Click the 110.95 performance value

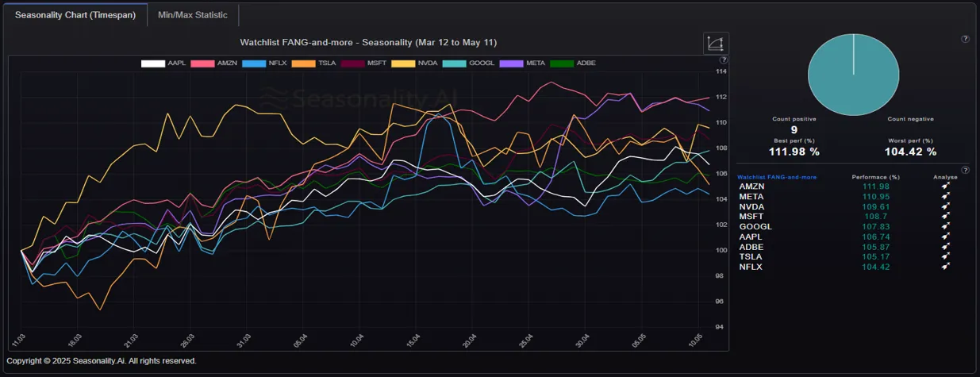[875, 196]
